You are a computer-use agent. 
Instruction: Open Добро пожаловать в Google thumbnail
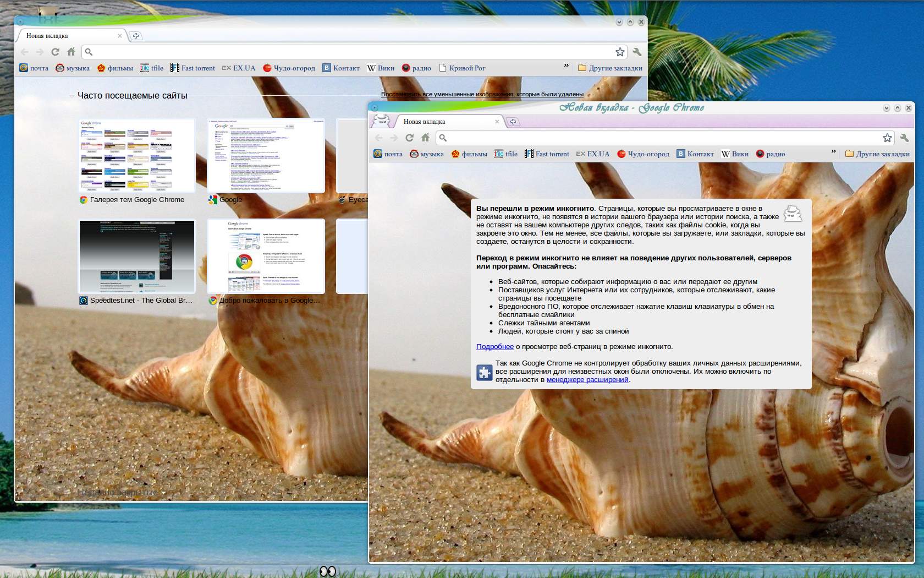point(266,257)
